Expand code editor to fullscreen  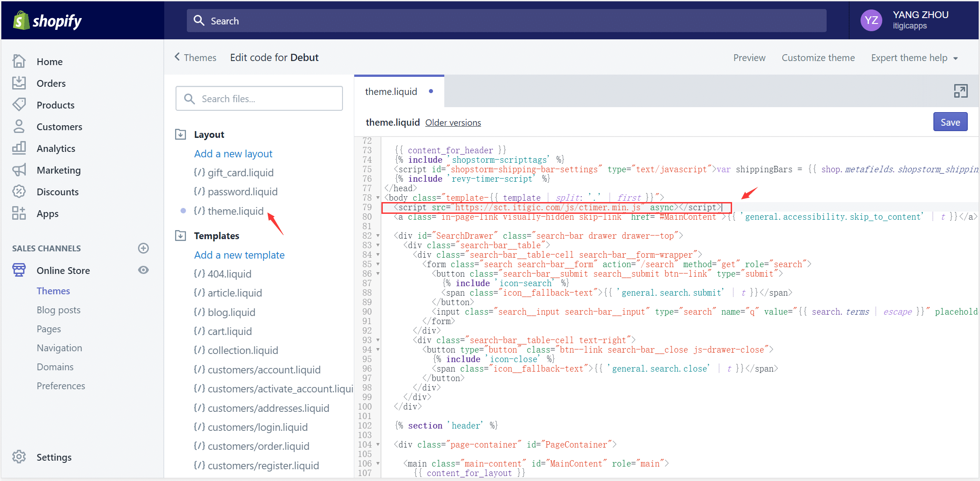tap(961, 91)
